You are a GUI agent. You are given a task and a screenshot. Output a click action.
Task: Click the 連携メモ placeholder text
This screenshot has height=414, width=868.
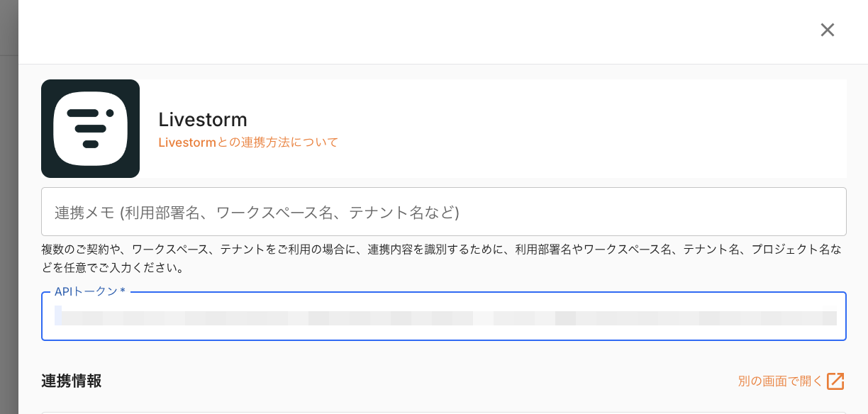point(257,212)
